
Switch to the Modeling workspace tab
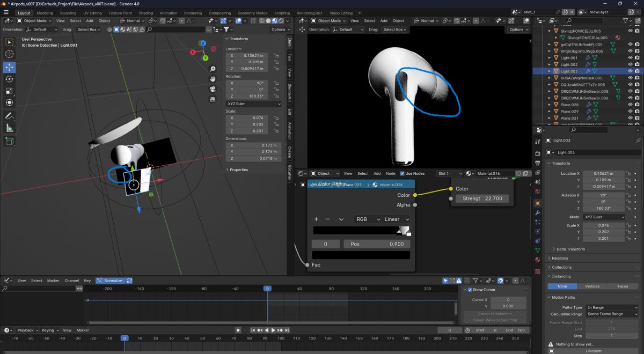coord(45,13)
